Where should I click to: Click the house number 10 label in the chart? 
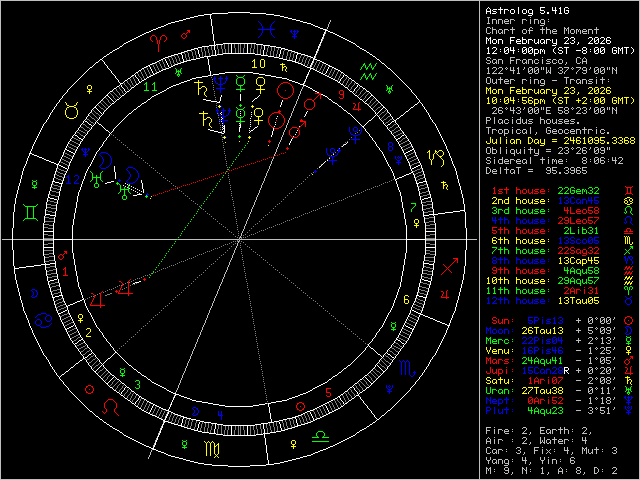click(258, 64)
